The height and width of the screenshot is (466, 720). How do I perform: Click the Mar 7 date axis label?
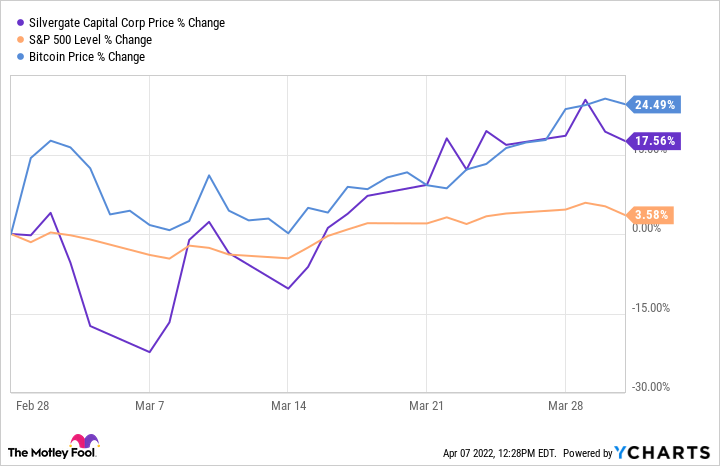150,405
